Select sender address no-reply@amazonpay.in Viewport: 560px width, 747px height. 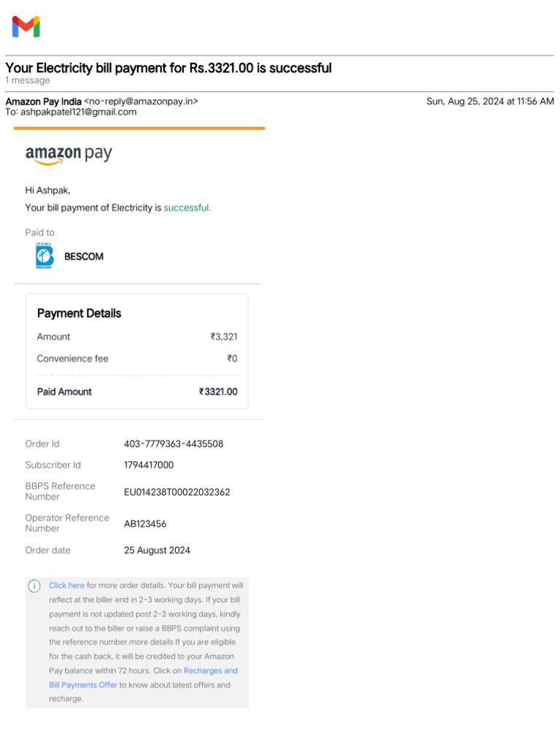coord(141,101)
